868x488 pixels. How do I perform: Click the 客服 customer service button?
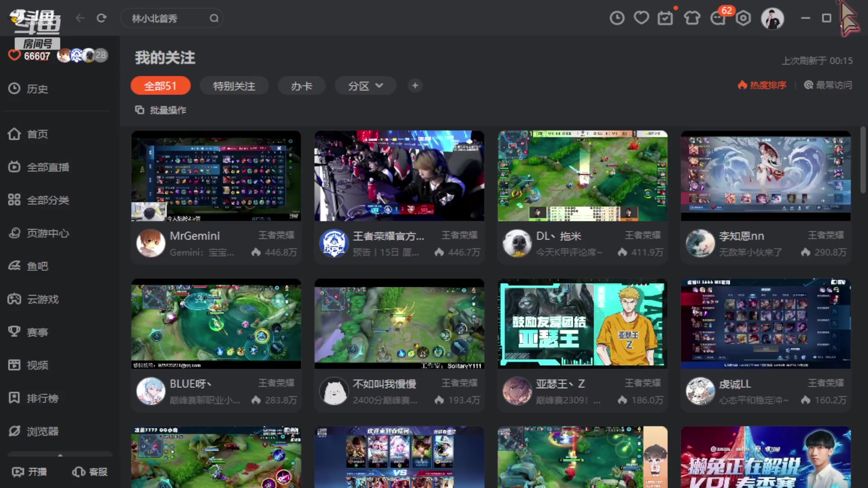(x=90, y=472)
